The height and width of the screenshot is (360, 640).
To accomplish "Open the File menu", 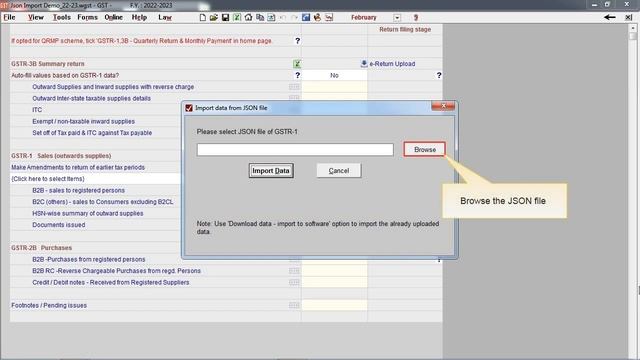I will tap(9, 17).
